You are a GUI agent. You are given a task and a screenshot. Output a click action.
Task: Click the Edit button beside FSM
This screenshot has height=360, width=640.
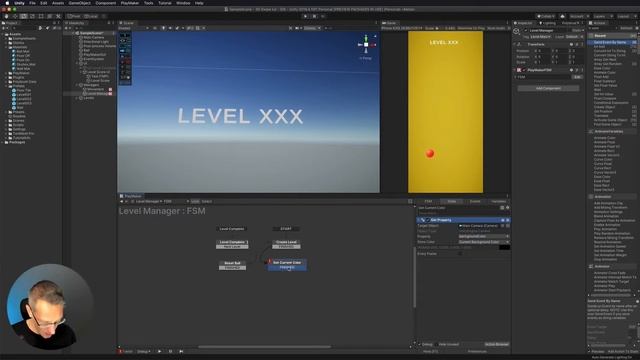click(577, 77)
